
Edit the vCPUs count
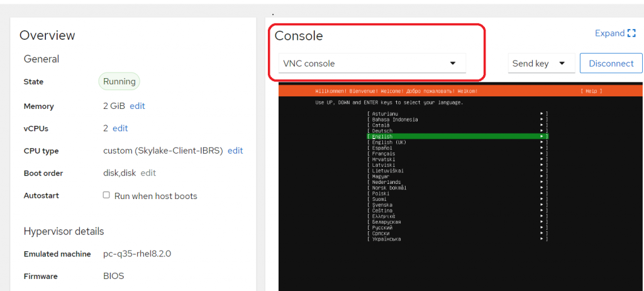[120, 128]
